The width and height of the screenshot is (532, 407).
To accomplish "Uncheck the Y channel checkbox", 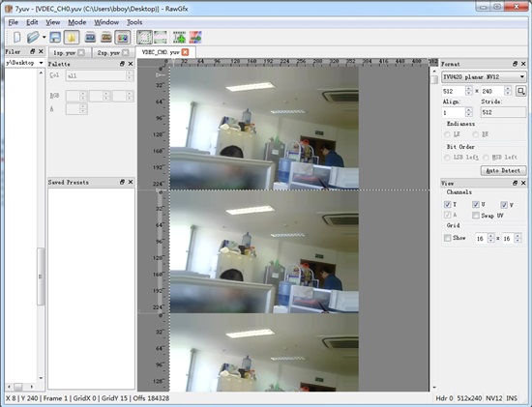I will (447, 205).
